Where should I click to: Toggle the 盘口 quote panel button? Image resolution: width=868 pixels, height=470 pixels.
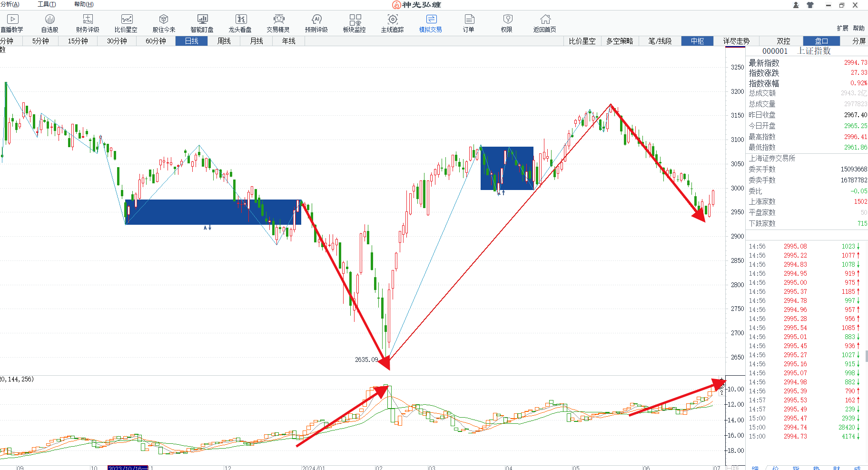(x=821, y=41)
